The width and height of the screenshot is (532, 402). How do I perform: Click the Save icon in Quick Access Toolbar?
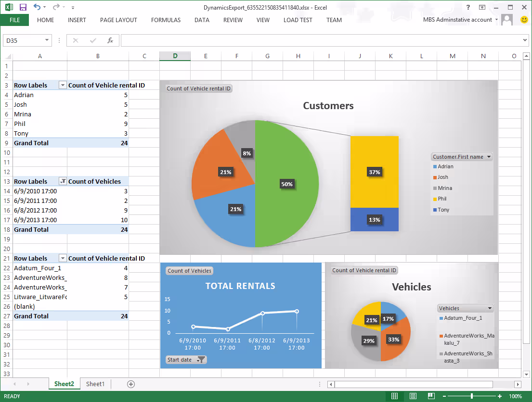pyautogui.click(x=23, y=7)
